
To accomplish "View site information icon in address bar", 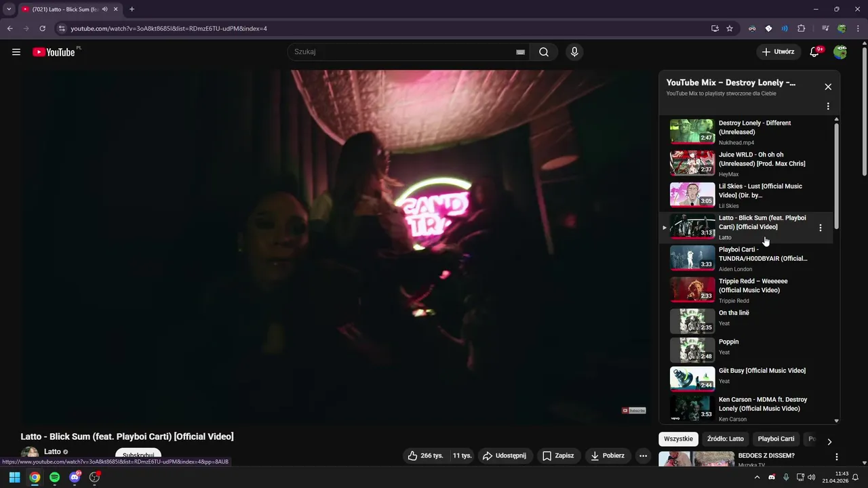I will point(62,28).
